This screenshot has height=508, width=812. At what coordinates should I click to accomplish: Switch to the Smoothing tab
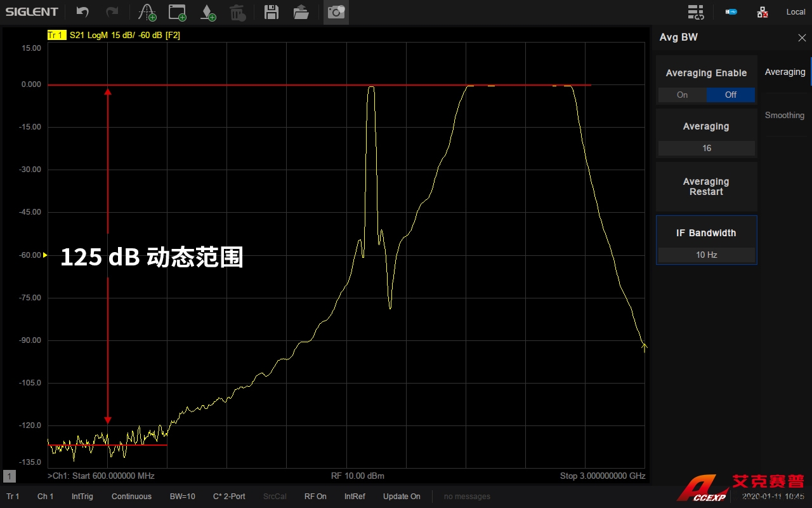tap(784, 115)
